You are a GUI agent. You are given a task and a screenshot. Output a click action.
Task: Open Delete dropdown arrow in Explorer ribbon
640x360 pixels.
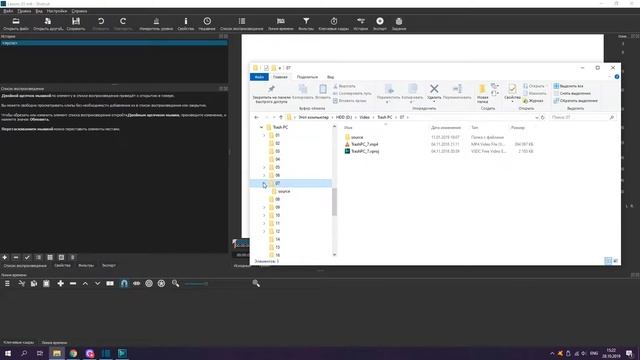click(x=434, y=101)
